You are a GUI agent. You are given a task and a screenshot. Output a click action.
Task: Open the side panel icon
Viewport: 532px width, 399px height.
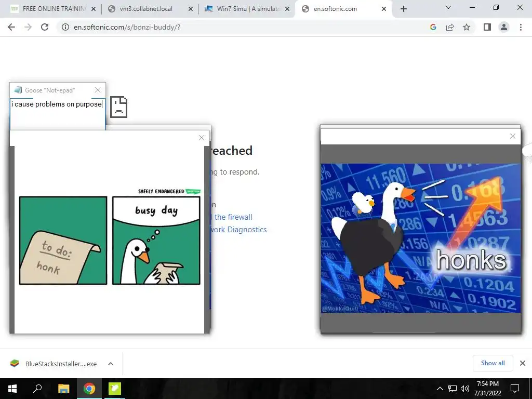point(487,27)
